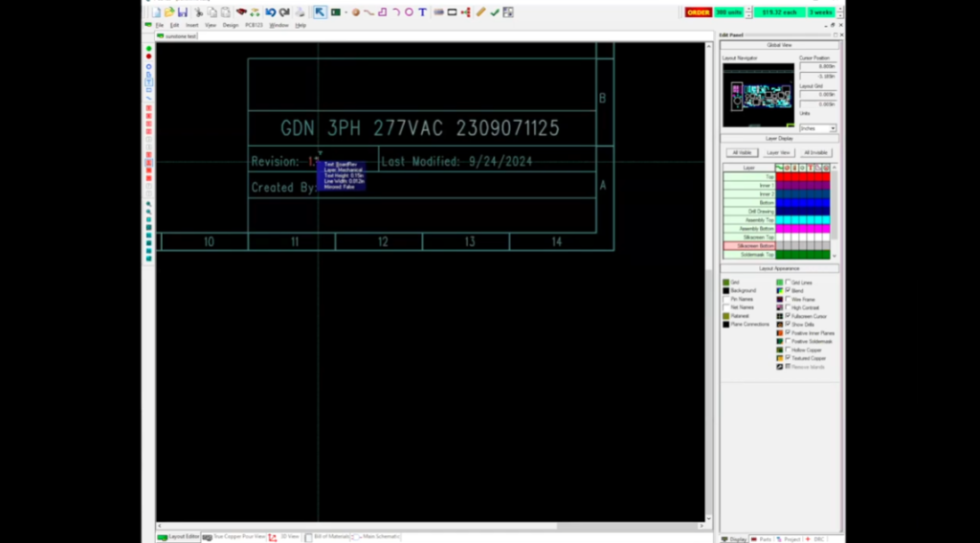Image resolution: width=980 pixels, height=543 pixels.
Task: Click the Save floppy disk icon
Action: pos(183,12)
